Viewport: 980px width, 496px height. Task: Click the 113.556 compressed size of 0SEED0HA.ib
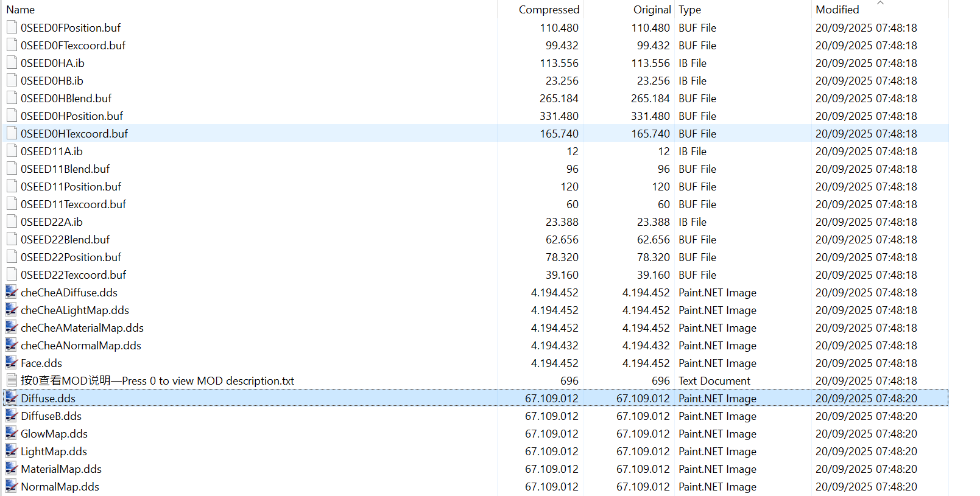[x=559, y=63]
